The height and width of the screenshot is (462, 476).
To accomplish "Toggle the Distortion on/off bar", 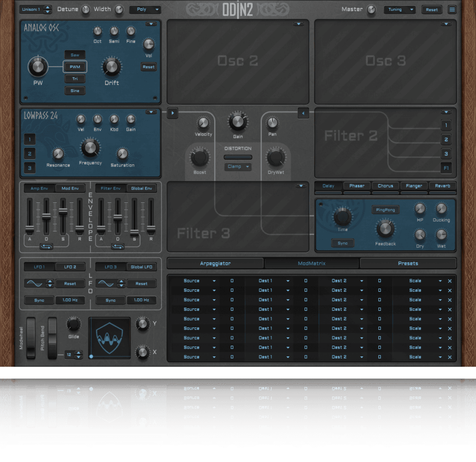I will click(x=238, y=157).
